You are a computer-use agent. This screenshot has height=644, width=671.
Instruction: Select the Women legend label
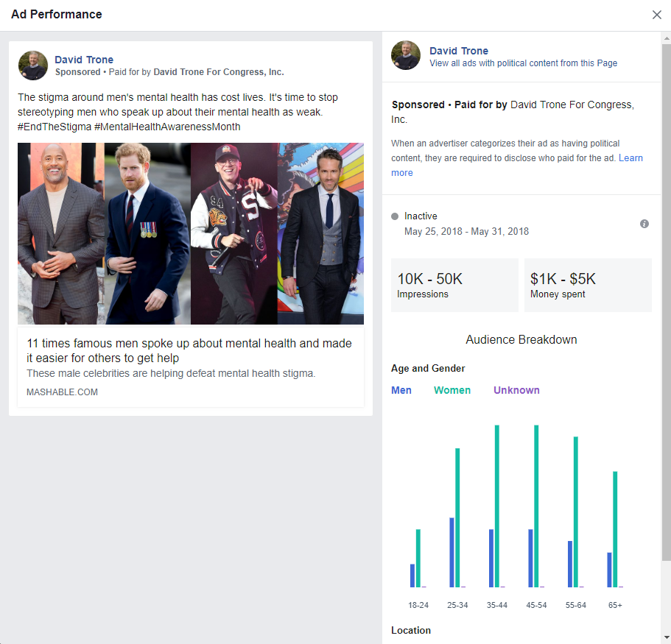[x=452, y=390]
